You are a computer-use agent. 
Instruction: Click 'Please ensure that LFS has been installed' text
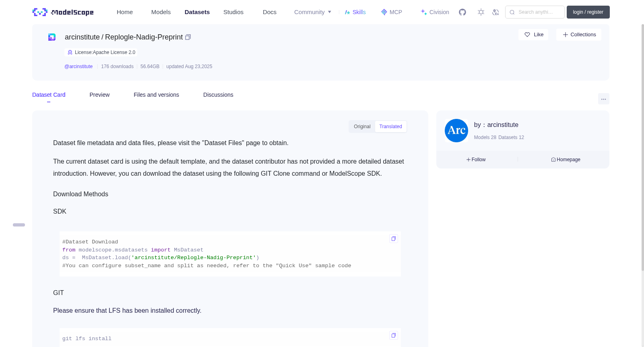click(x=127, y=311)
